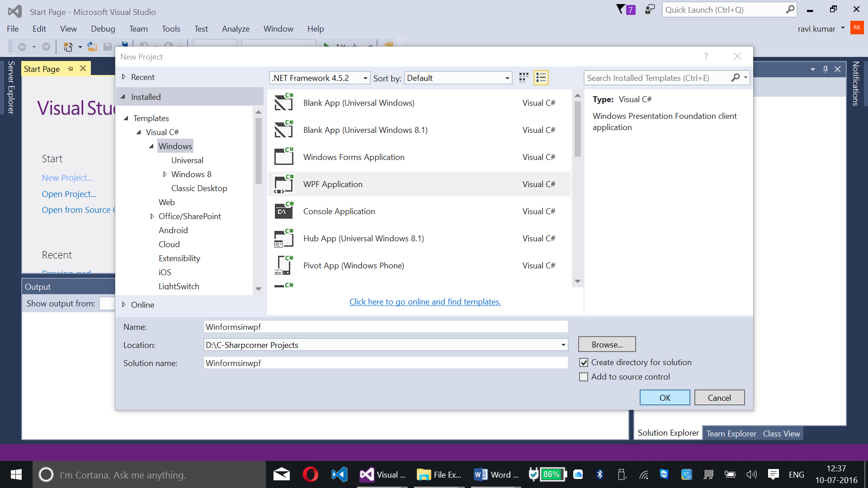The height and width of the screenshot is (488, 868).
Task: Expand the Office/SharePoint tree node
Action: click(x=152, y=216)
